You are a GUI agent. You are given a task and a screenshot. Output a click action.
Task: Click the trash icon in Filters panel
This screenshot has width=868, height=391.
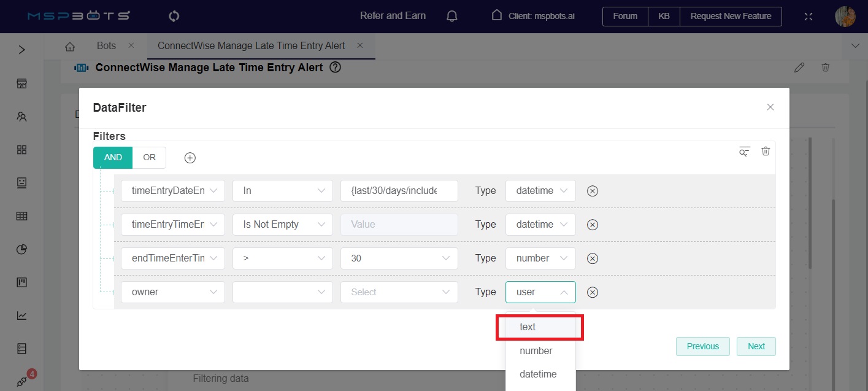766,151
